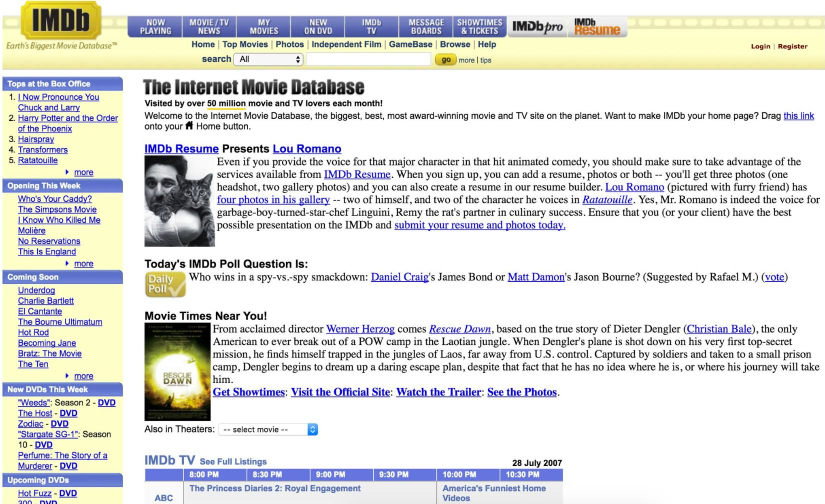Viewport: 825px width, 504px height.
Task: Open the IMDb Resume logo link
Action: click(x=597, y=26)
